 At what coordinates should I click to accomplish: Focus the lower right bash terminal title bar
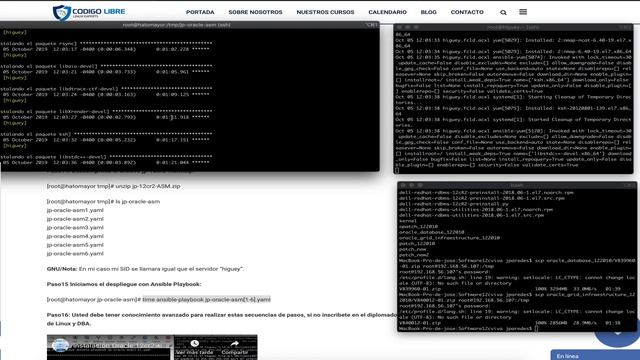point(517,185)
